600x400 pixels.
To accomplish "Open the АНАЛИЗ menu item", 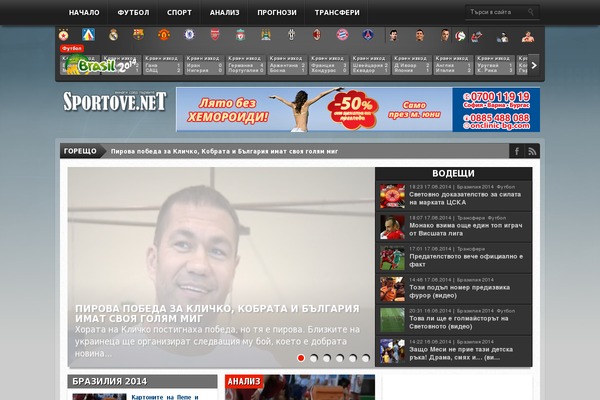I will pyautogui.click(x=224, y=13).
